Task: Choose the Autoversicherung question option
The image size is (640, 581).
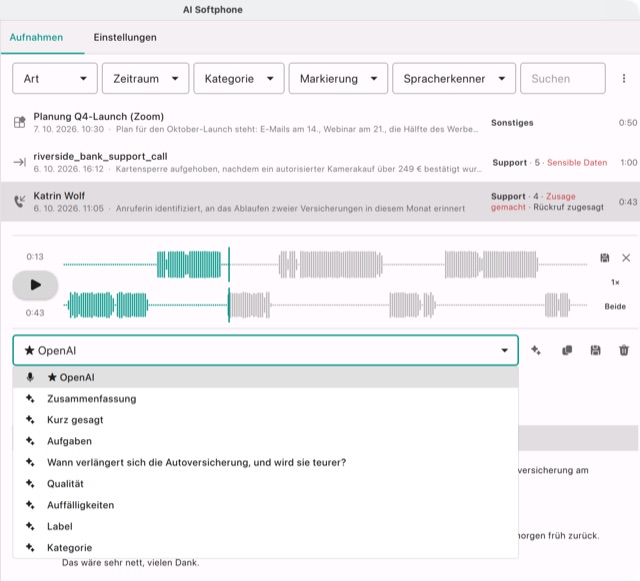Action: point(266,463)
